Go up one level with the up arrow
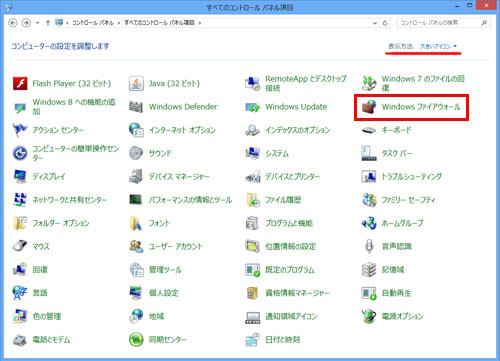Viewport: 500px width, 361px height. point(48,23)
